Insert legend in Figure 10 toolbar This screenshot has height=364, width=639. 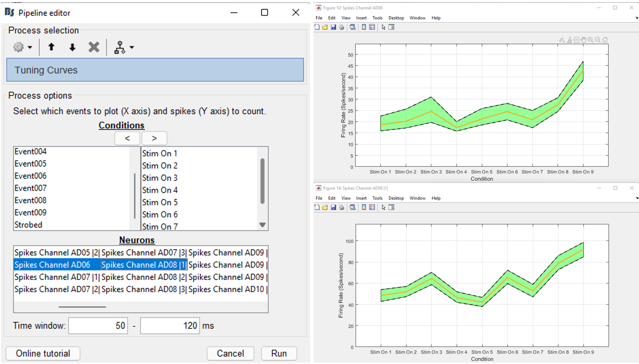[x=372, y=27]
